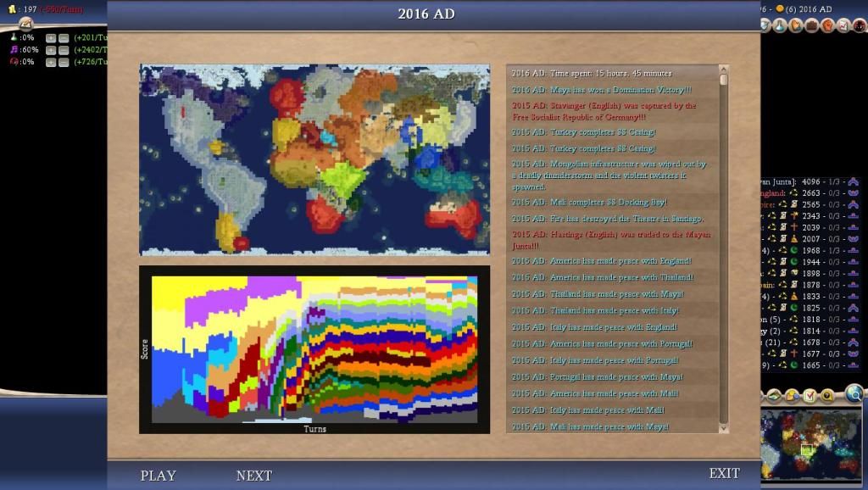Select 'Hastings (English) was traded' entry

point(612,240)
